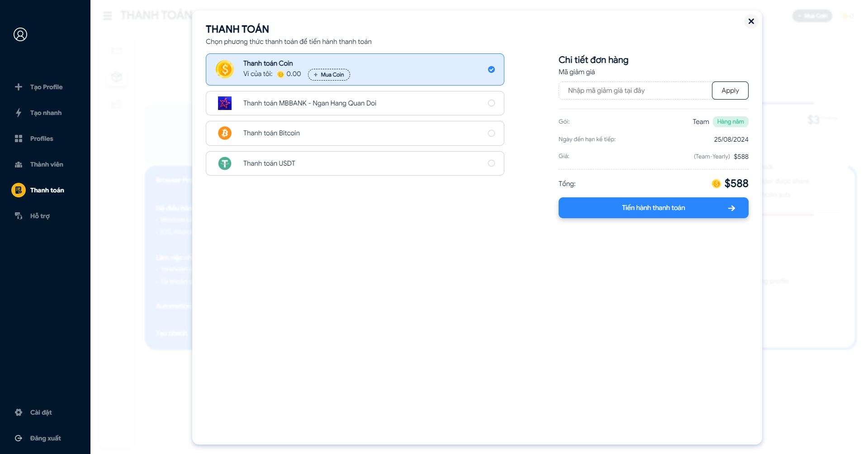Click the Cài đặt gear icon
The width and height of the screenshot is (868, 454).
pos(19,412)
